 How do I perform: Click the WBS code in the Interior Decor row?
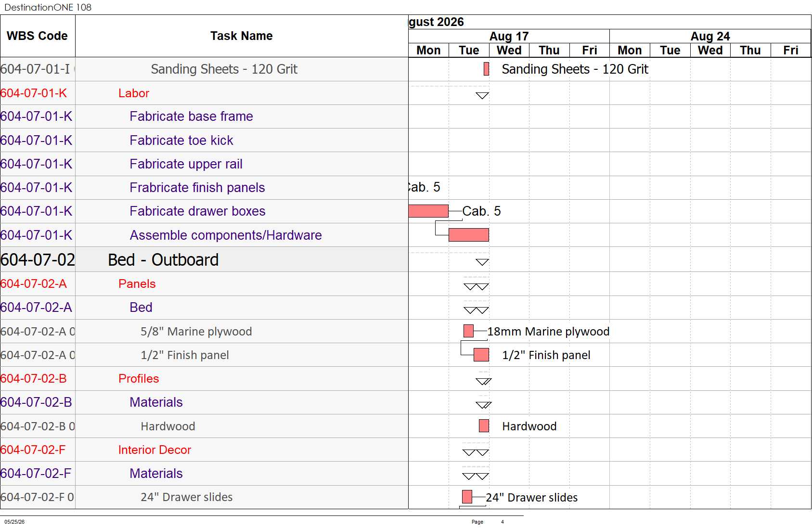[x=33, y=450]
